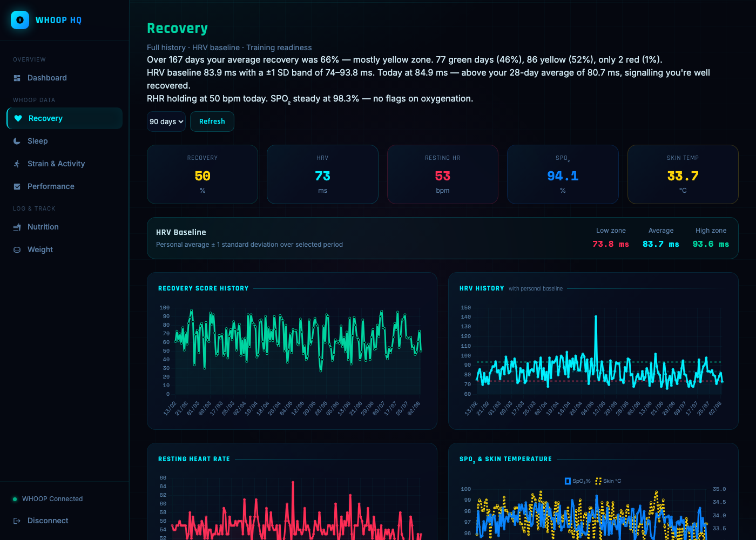Open Strain & Activity section
The image size is (756, 540).
(x=64, y=164)
